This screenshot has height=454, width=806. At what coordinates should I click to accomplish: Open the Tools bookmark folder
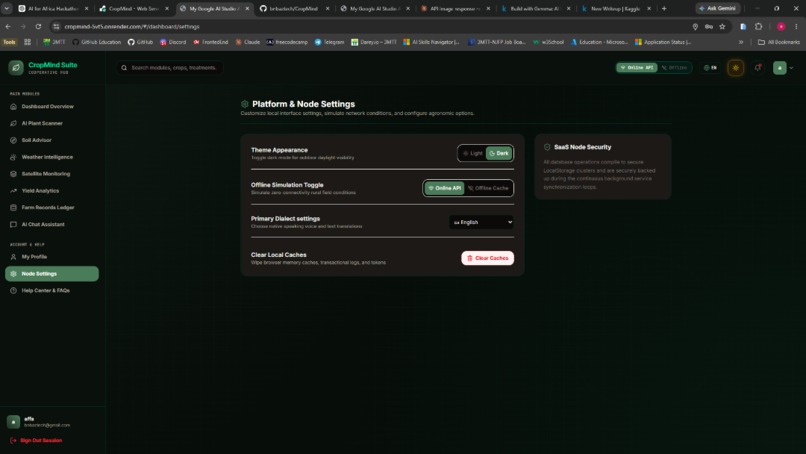9,42
